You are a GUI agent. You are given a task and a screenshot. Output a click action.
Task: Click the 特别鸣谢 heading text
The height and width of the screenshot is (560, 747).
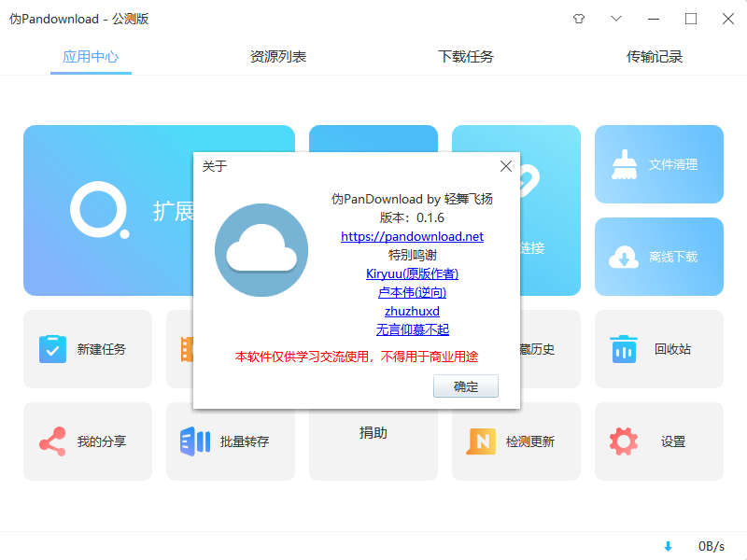(412, 255)
